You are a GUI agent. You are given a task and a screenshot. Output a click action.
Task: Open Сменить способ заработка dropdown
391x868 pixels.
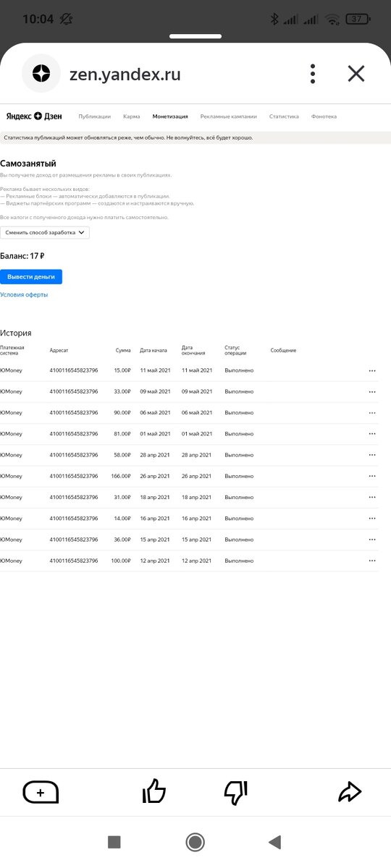(45, 232)
